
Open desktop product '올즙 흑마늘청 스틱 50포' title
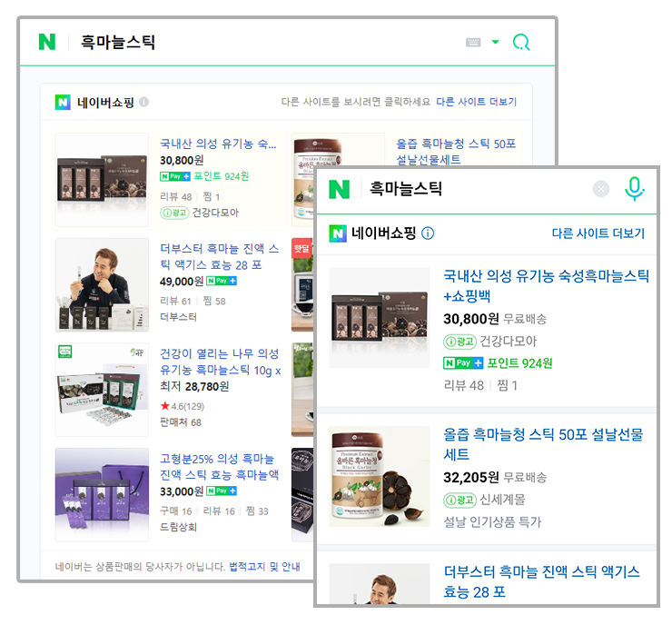tap(456, 152)
